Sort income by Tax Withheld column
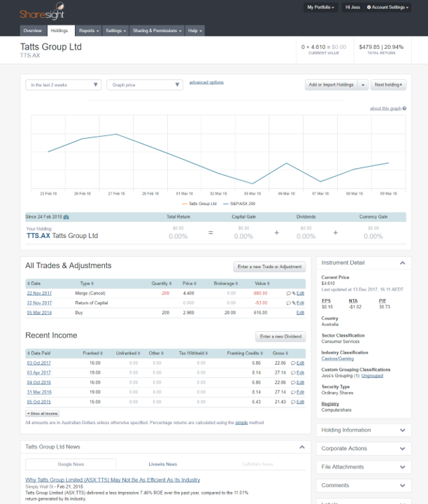 click(193, 353)
